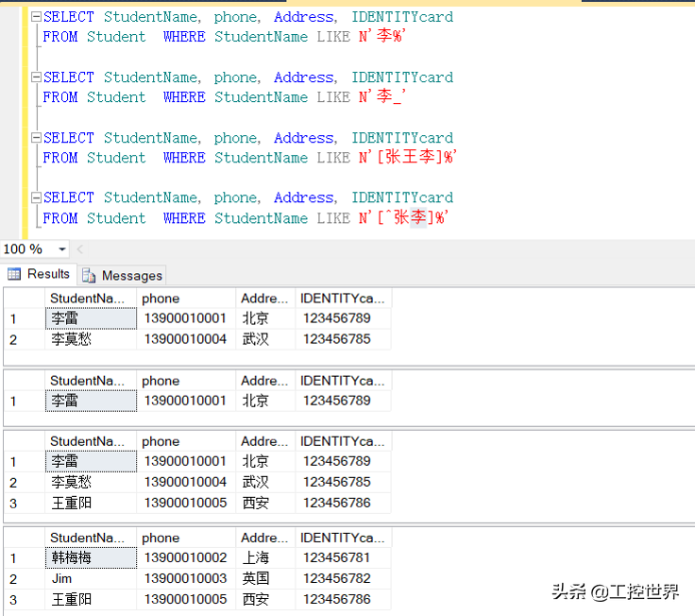Collapse the third SELECT query with [张王李]
Screen dimensions: 695x616
[x=36, y=138]
